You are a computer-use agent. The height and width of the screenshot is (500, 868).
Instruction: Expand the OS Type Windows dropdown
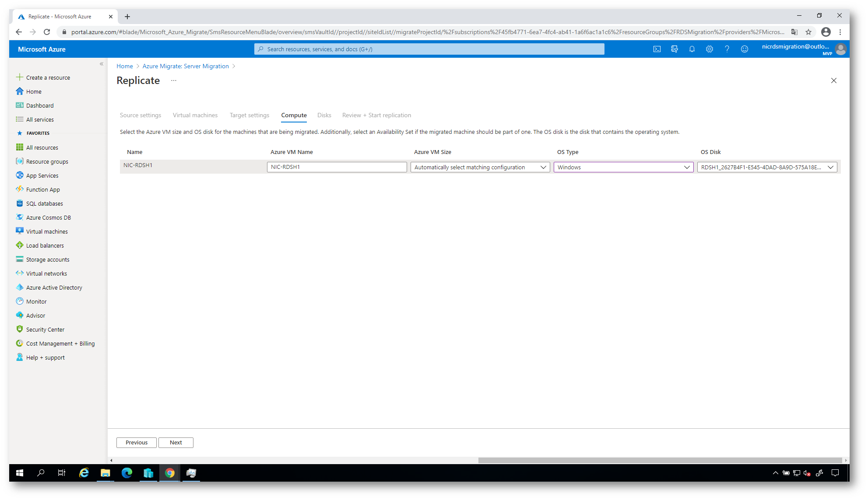pos(623,167)
